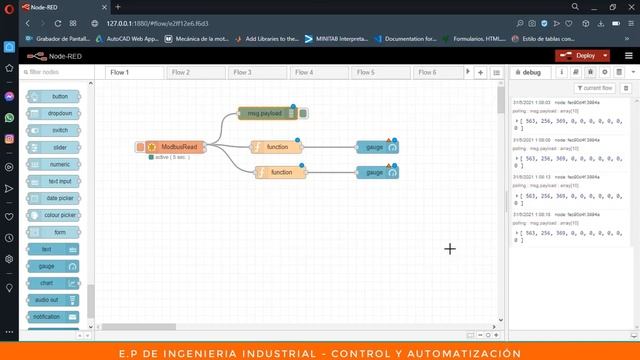This screenshot has height=360, width=640.
Task: Reset the workspace zoom
Action: tap(488, 335)
